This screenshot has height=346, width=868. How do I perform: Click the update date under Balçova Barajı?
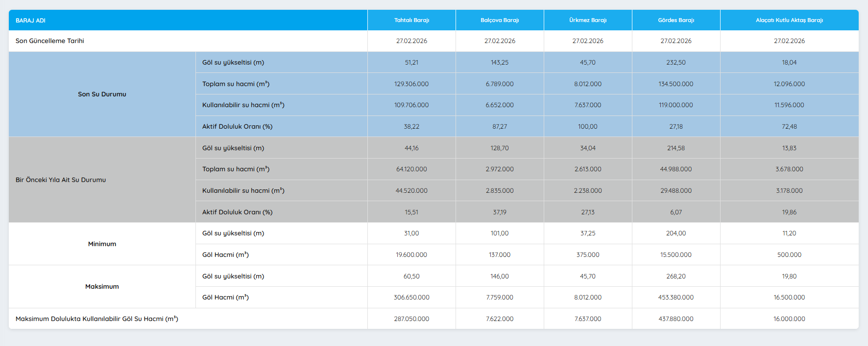500,41
